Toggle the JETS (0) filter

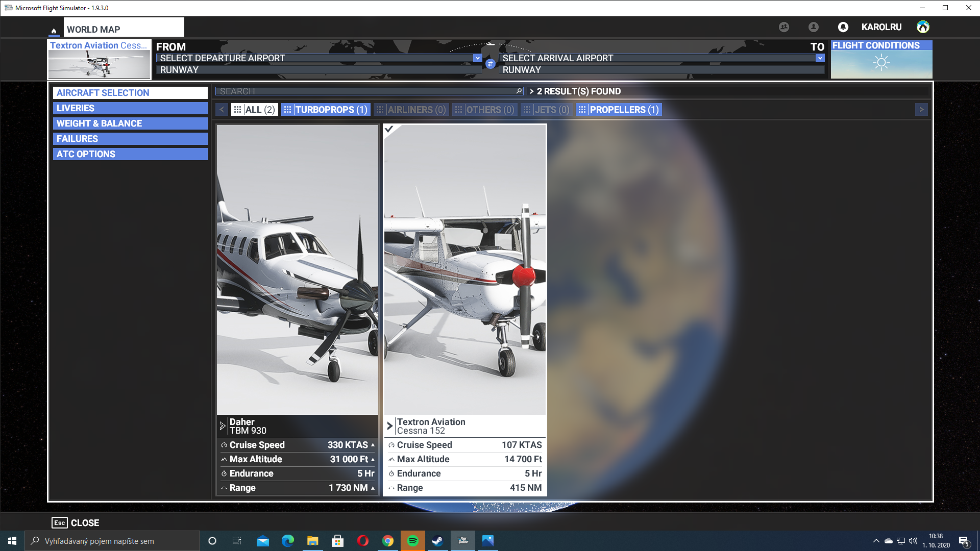point(547,110)
